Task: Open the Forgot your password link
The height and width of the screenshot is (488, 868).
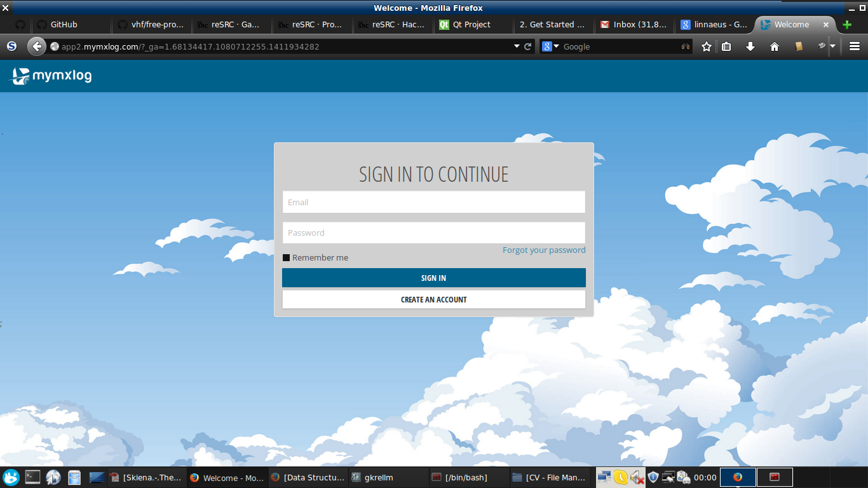Action: coord(544,250)
